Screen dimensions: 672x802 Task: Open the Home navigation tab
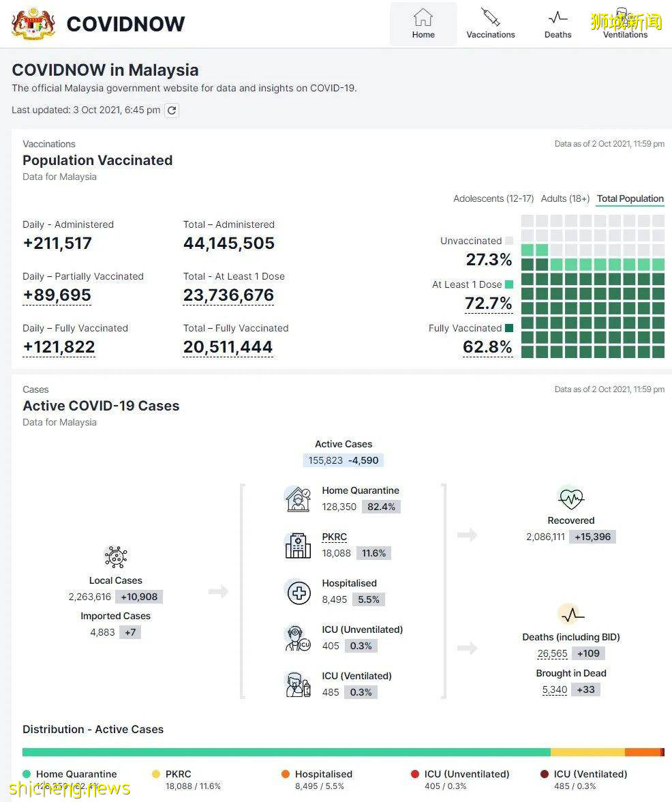423,24
